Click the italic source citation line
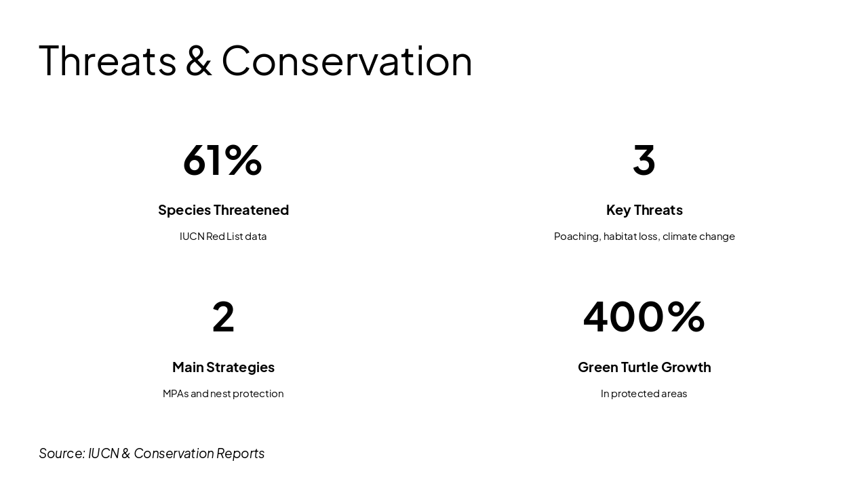The width and height of the screenshot is (868, 488). pos(151,453)
